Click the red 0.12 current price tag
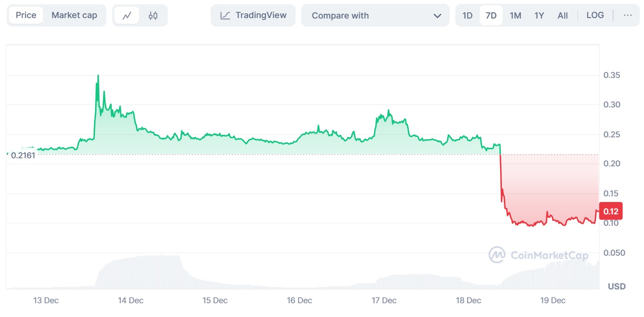This screenshot has width=644, height=317. (611, 211)
